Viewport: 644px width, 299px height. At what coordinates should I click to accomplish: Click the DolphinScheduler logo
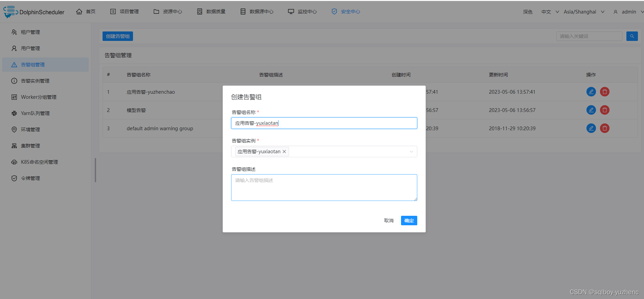[x=34, y=12]
